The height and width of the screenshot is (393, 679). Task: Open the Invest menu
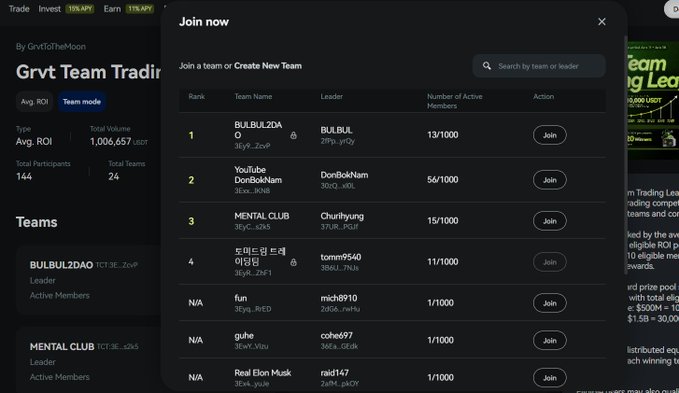(x=49, y=9)
